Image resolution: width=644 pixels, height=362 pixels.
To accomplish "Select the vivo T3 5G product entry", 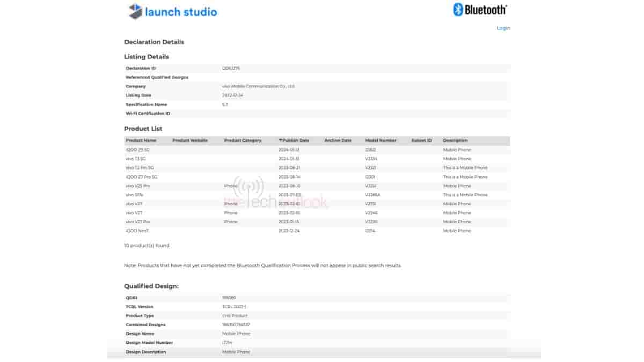I will pyautogui.click(x=135, y=159).
